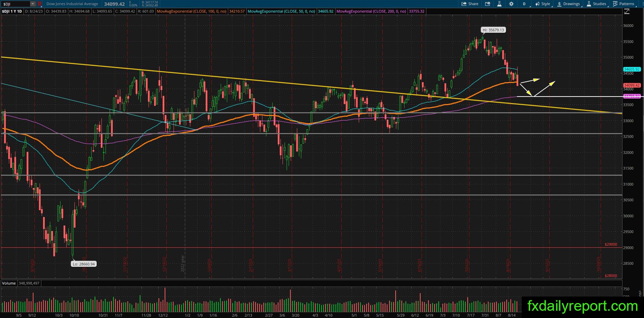Click the 10/10 date axis label
This screenshot has width=644, height=318.
(74, 315)
